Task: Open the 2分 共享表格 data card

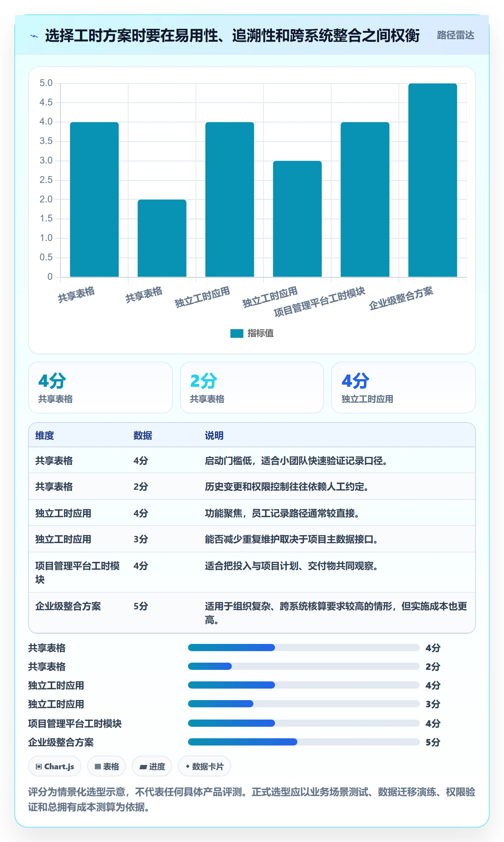Action: coord(252,388)
